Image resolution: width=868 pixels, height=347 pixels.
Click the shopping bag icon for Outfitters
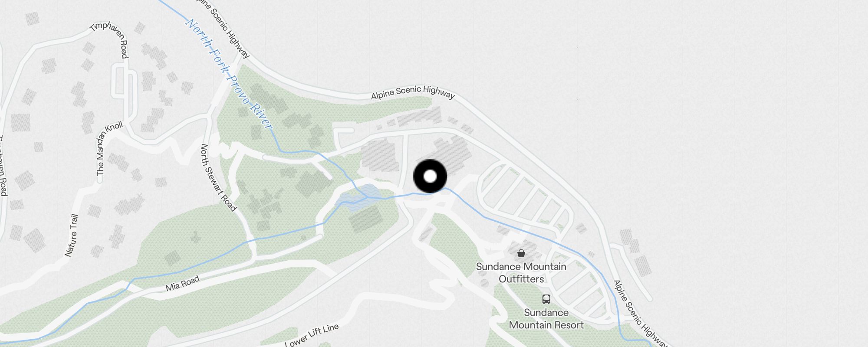[521, 253]
